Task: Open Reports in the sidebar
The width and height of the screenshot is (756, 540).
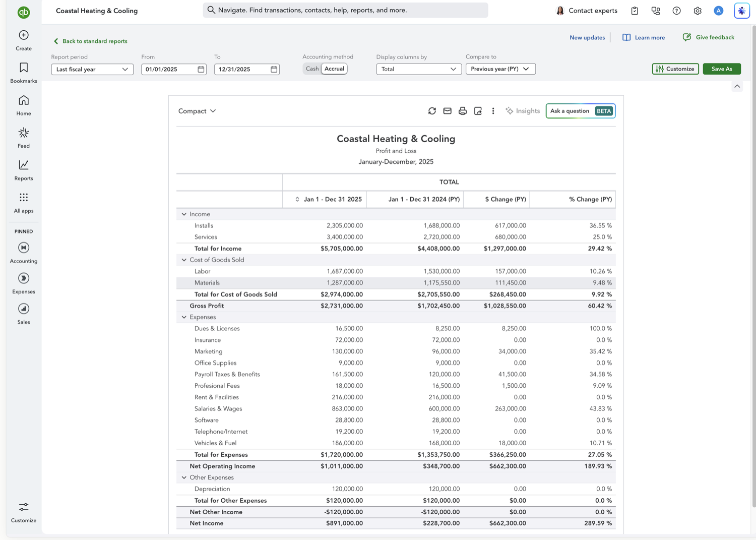Action: click(x=24, y=170)
